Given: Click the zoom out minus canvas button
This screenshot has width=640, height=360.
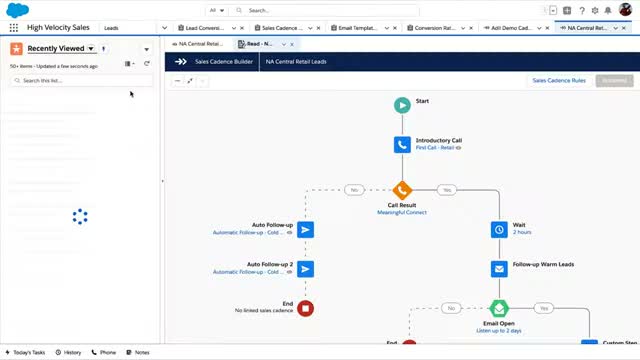Looking at the screenshot, I should [x=177, y=81].
